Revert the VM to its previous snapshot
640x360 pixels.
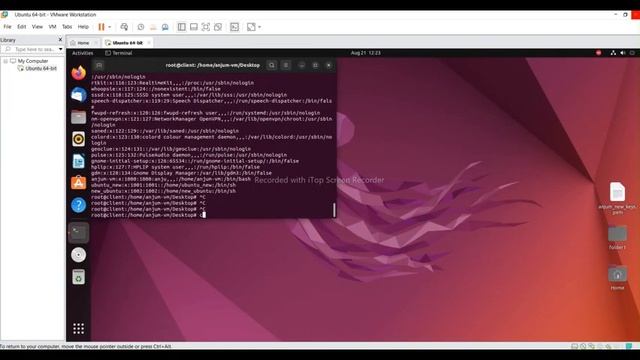click(153, 27)
